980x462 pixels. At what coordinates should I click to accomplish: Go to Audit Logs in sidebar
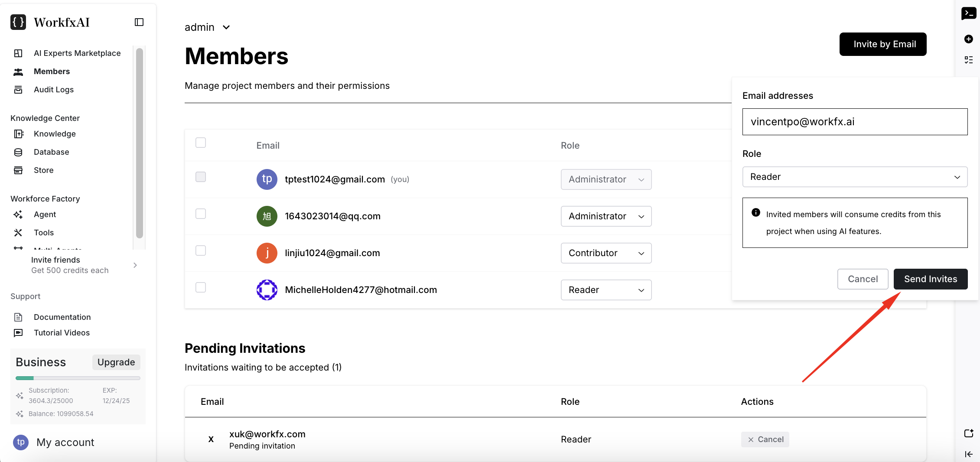click(54, 90)
